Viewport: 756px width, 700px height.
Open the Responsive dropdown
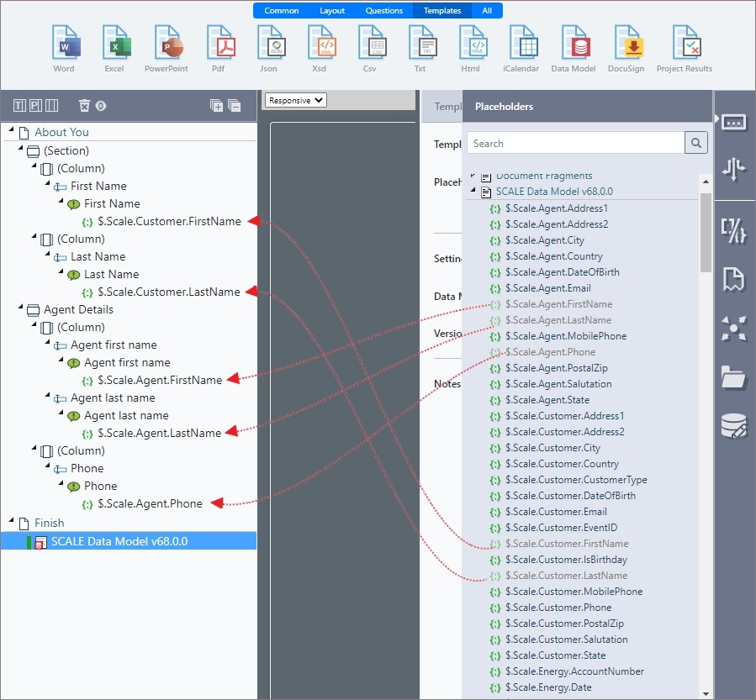[295, 100]
